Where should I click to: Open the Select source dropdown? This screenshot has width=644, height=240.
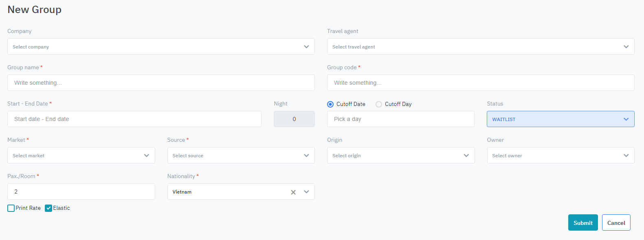[241, 155]
